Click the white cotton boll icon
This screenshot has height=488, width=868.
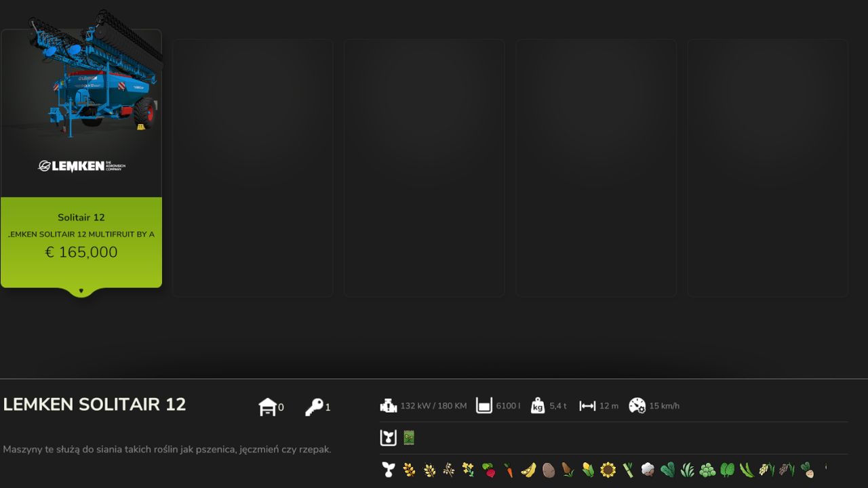pyautogui.click(x=648, y=469)
